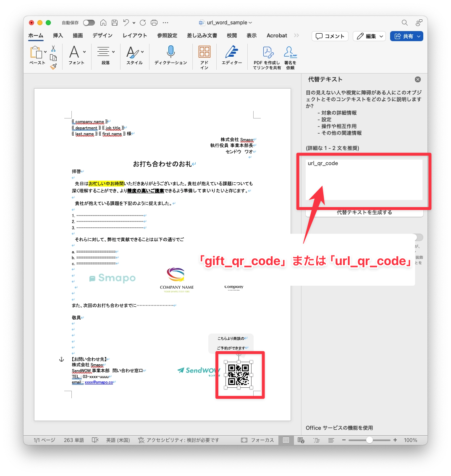Click the 共有 share button
The height and width of the screenshot is (476, 451).
coord(406,37)
